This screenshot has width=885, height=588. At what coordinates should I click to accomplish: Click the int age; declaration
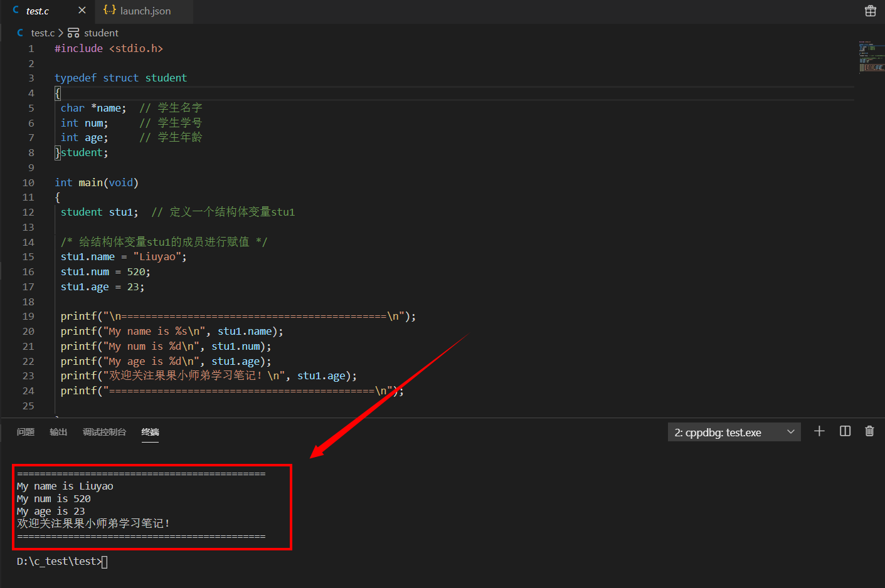tap(84, 137)
